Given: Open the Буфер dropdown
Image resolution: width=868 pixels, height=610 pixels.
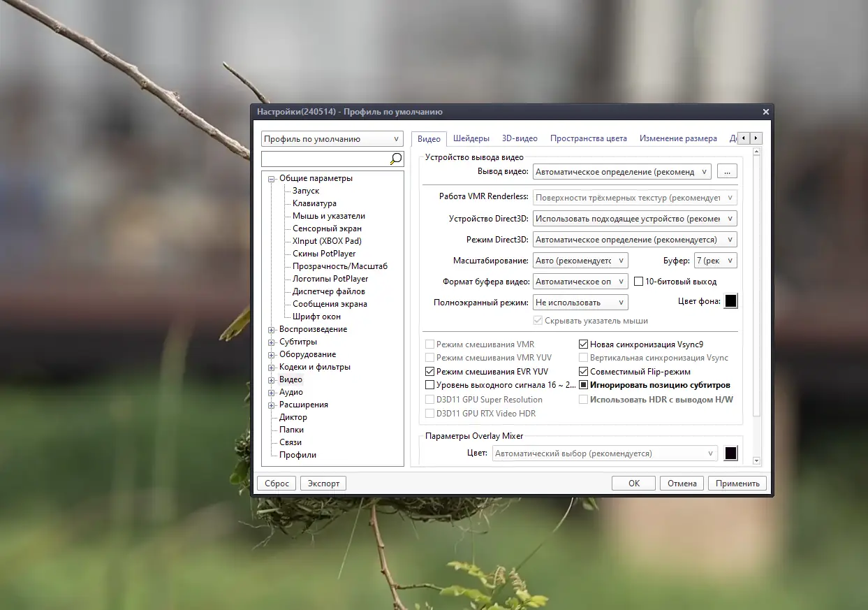Looking at the screenshot, I should (716, 261).
